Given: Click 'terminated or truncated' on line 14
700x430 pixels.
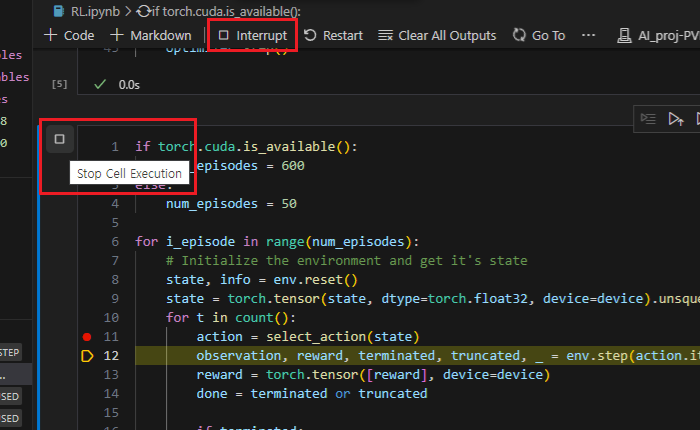Looking at the screenshot, I should (x=338, y=393).
